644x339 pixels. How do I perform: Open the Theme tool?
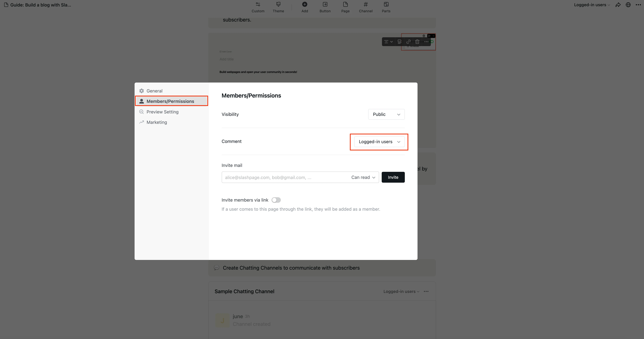278,8
